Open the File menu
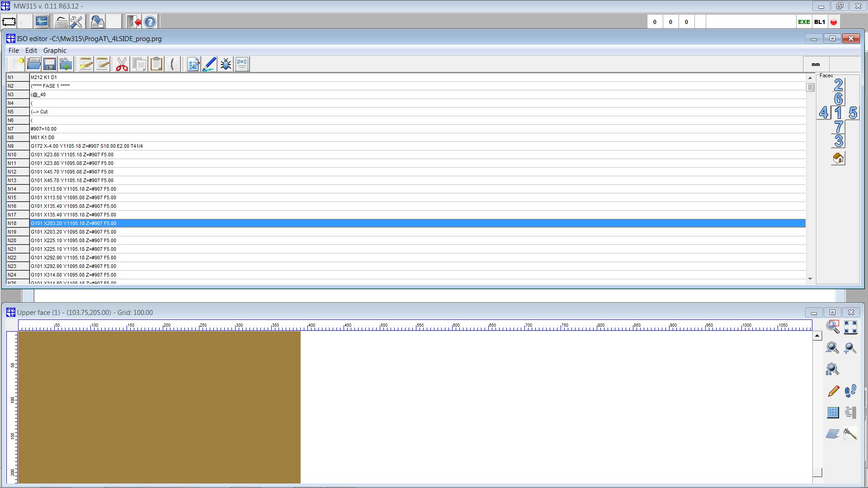Screen dimensions: 868x488 14,51
